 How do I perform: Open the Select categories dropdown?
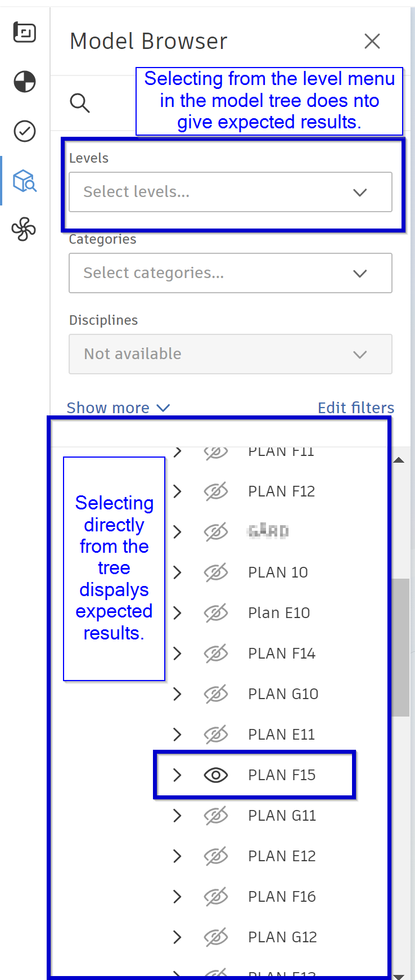[x=231, y=273]
